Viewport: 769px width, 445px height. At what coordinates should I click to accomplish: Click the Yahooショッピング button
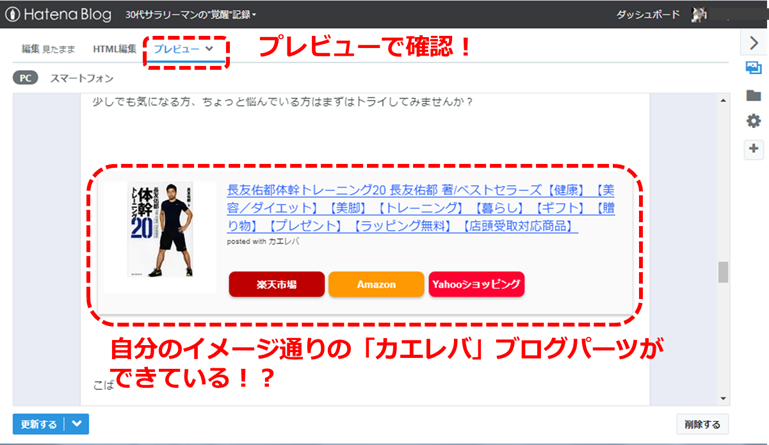coord(476,284)
